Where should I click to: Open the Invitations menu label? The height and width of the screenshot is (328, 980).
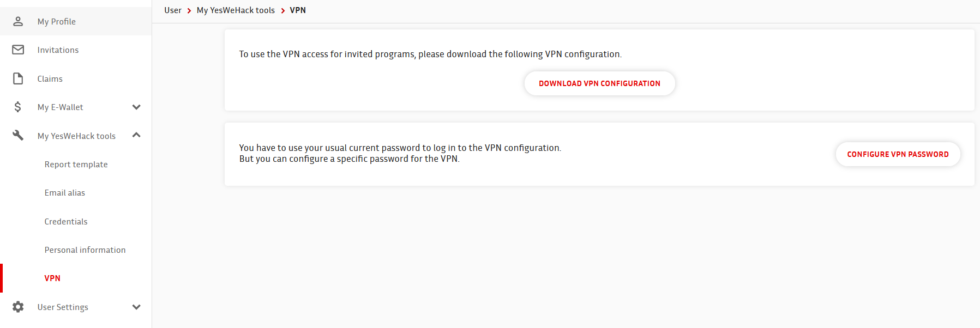58,50
